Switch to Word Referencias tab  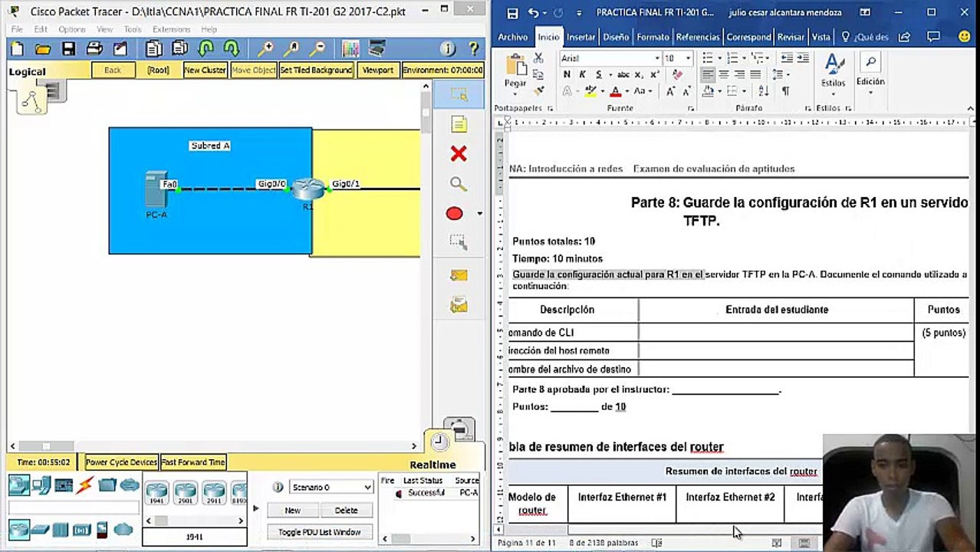[698, 37]
